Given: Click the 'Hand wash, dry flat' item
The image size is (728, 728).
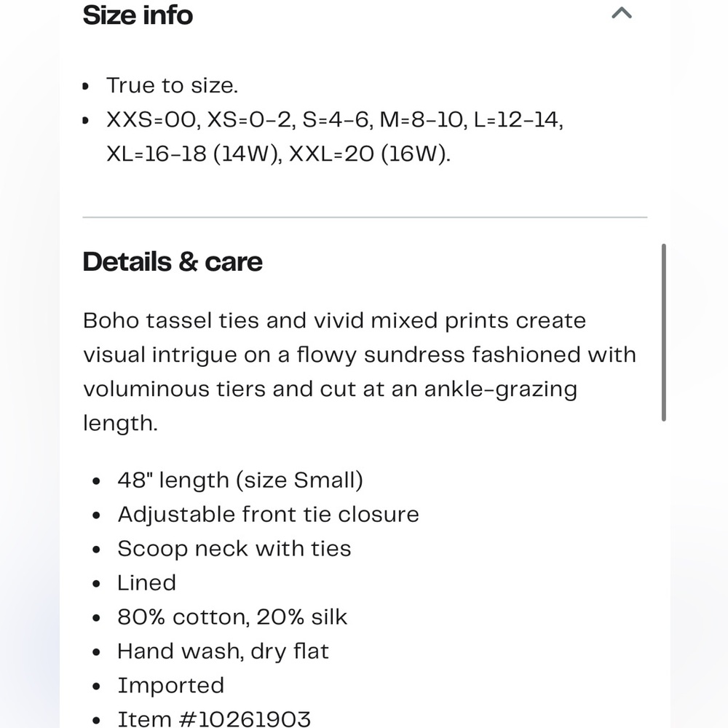Looking at the screenshot, I should [x=223, y=651].
